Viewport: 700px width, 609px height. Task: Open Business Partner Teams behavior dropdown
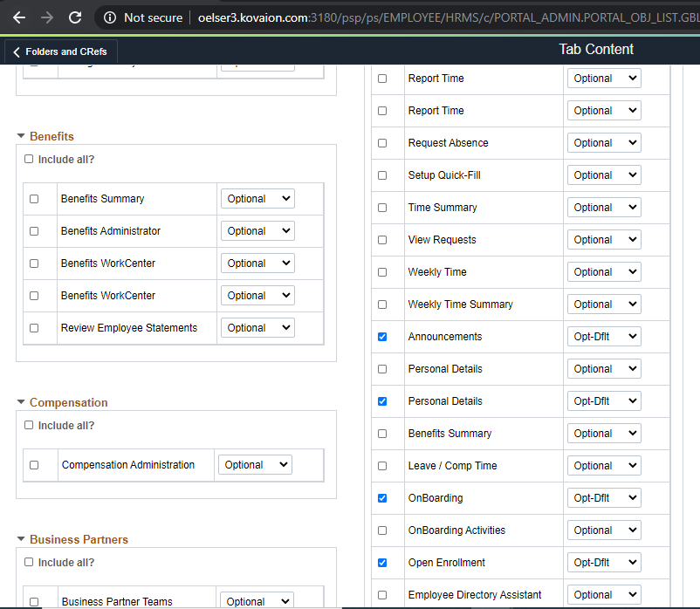(257, 600)
